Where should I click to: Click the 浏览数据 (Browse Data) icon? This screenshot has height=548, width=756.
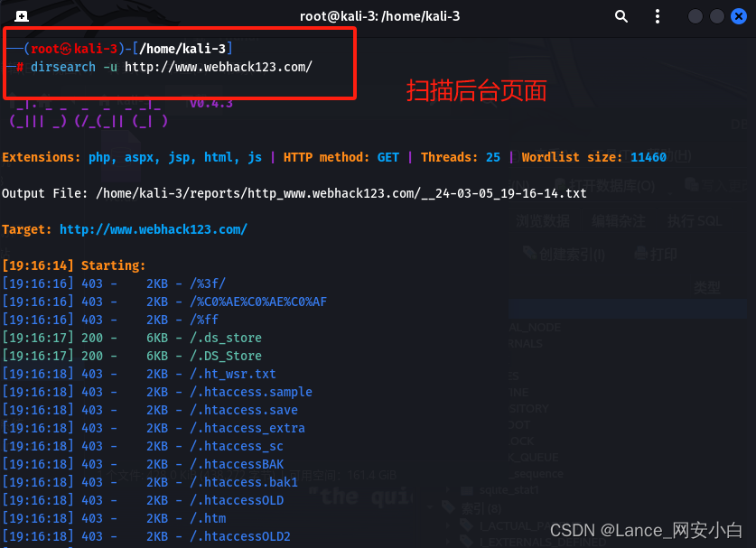[541, 220]
